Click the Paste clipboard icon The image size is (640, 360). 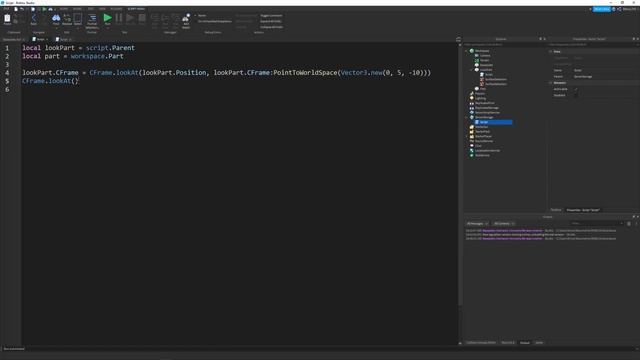tap(7, 18)
